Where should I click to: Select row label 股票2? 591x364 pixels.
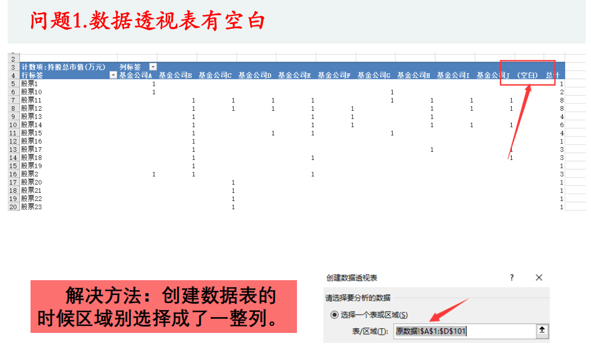coord(30,175)
